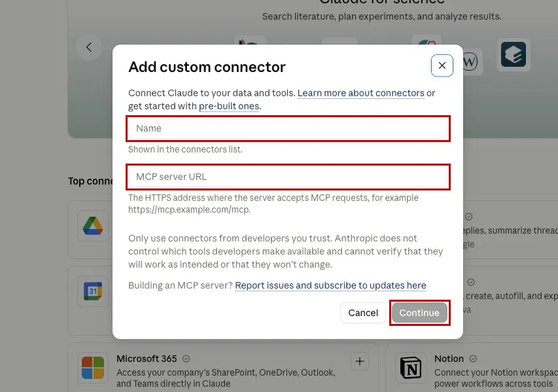Click the https://mcp.example.com/mcp example text
Viewport: 558px width, 392px height.
pyautogui.click(x=189, y=209)
